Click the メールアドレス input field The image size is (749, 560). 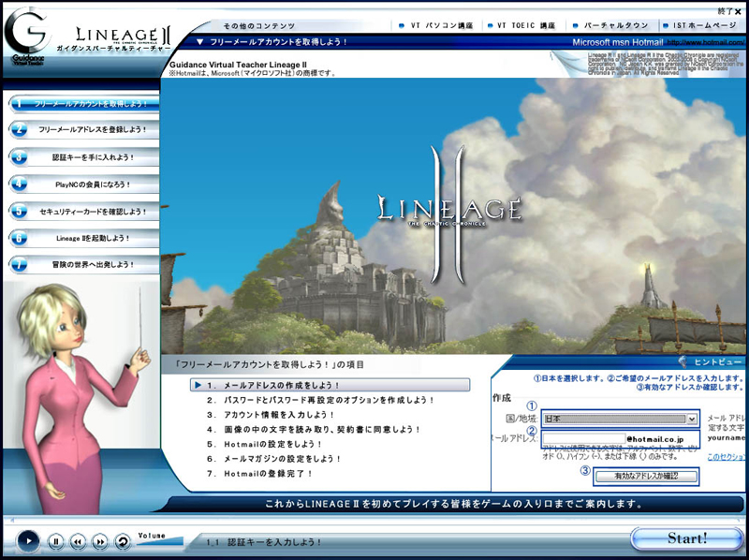583,438
